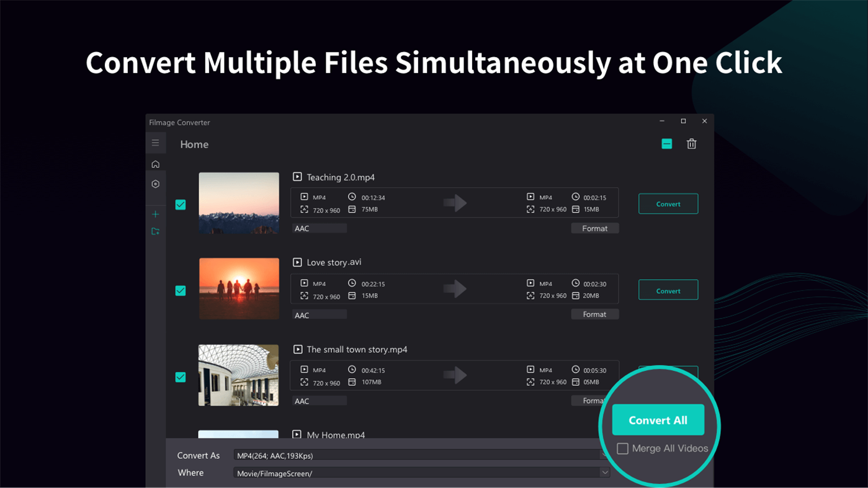Toggle the teal select-all box in the header

667,144
